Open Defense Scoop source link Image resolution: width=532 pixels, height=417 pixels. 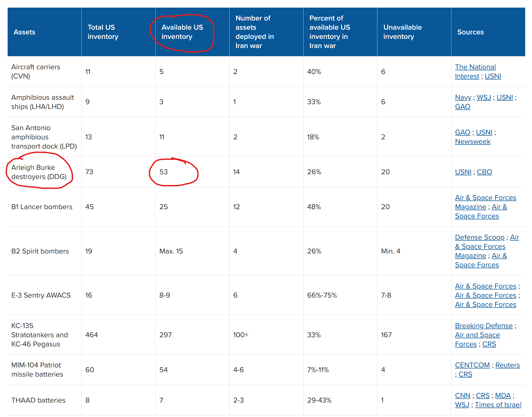click(479, 237)
